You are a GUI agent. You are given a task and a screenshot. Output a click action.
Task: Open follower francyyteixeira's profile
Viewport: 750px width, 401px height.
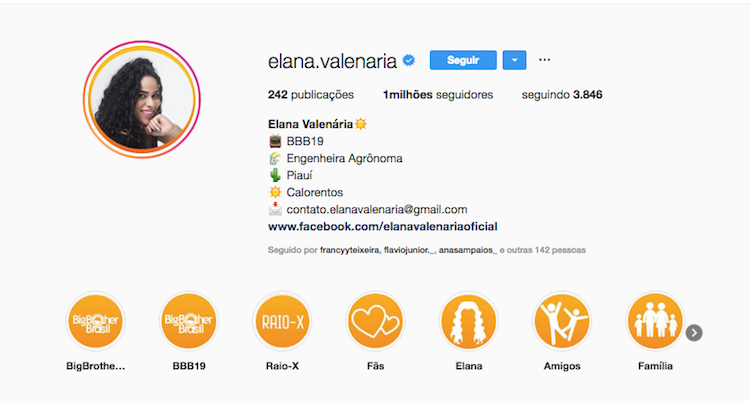pos(349,250)
